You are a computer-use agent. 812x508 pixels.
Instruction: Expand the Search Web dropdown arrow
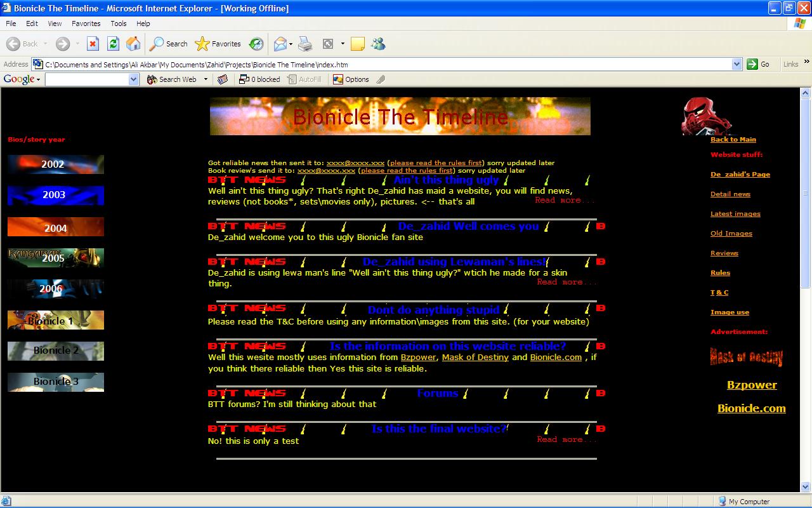pos(206,79)
